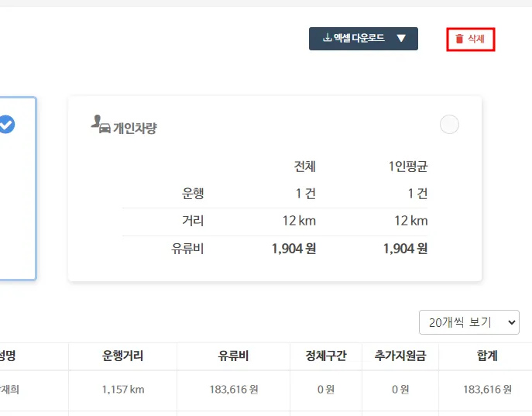Click 1 건 under 1인평균
This screenshot has height=416, width=532.
417,194
